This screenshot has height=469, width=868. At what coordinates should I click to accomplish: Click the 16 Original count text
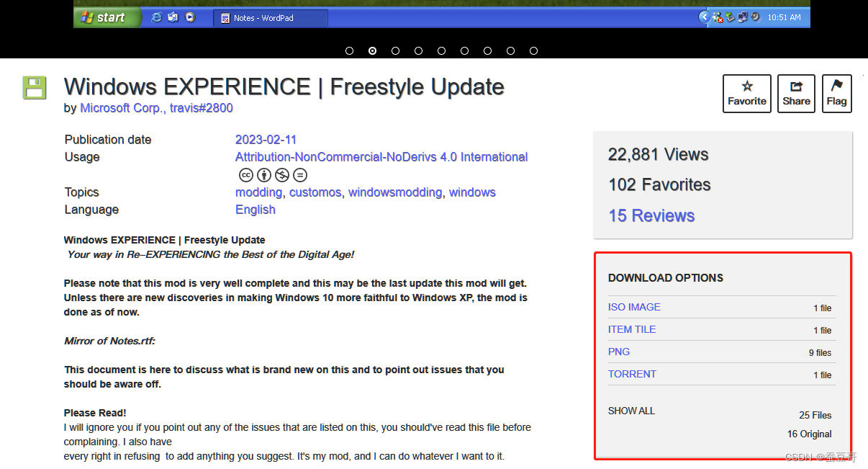coord(810,434)
